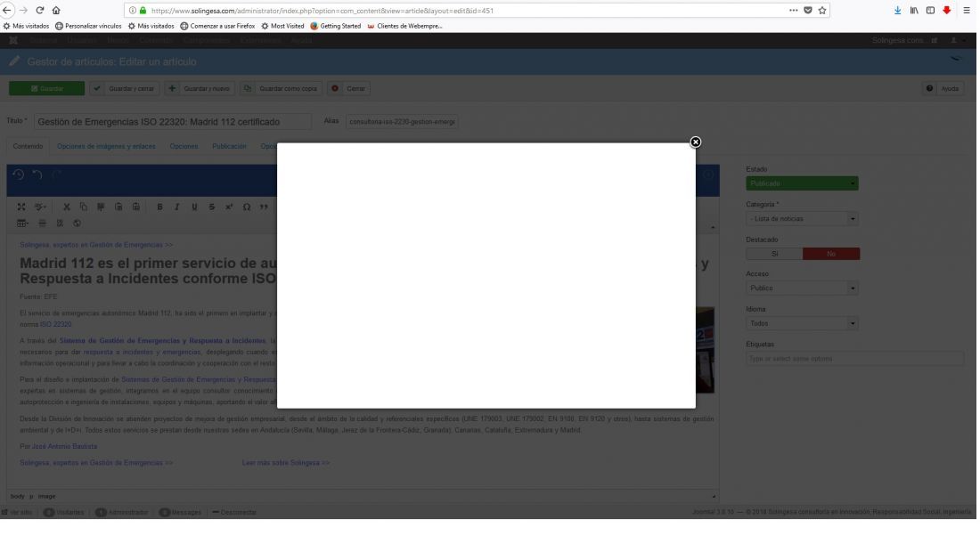Click the Alias input field
Screen dimensions: 980x536
[x=402, y=122]
